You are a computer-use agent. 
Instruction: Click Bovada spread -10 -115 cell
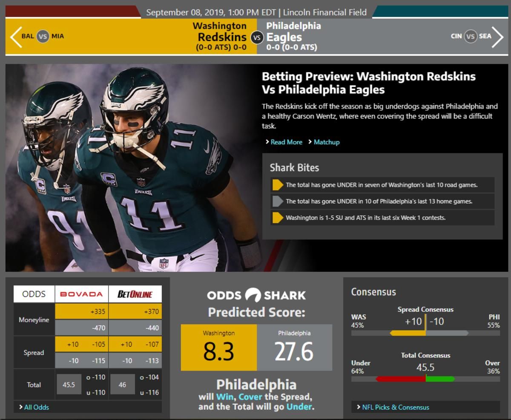tap(81, 360)
